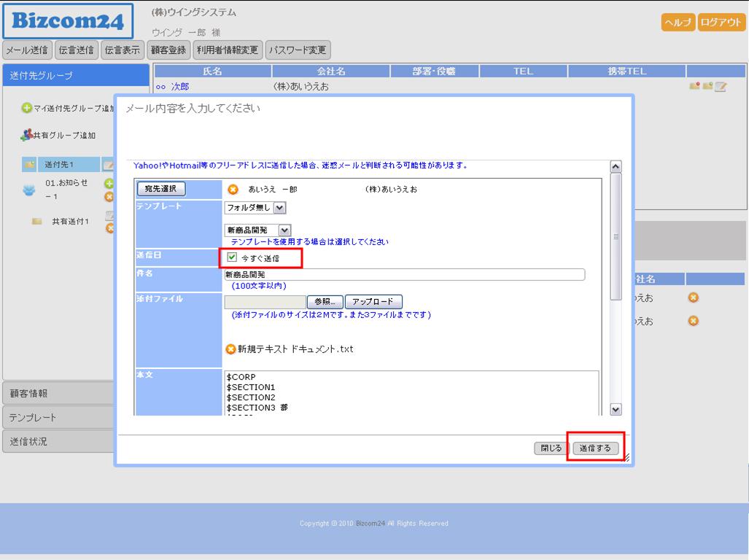Remove recipient あいうえ 一郎 with orange X icon
The height and width of the screenshot is (560, 749).
click(233, 190)
